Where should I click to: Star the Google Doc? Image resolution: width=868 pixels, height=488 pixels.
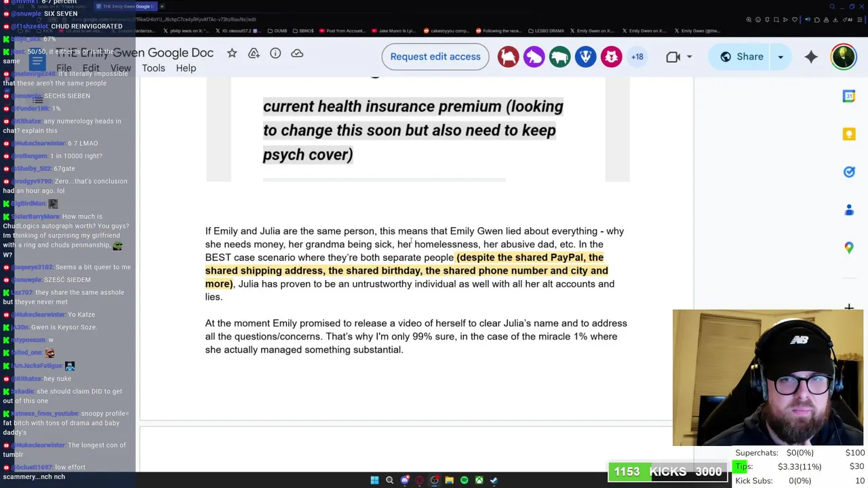(232, 53)
